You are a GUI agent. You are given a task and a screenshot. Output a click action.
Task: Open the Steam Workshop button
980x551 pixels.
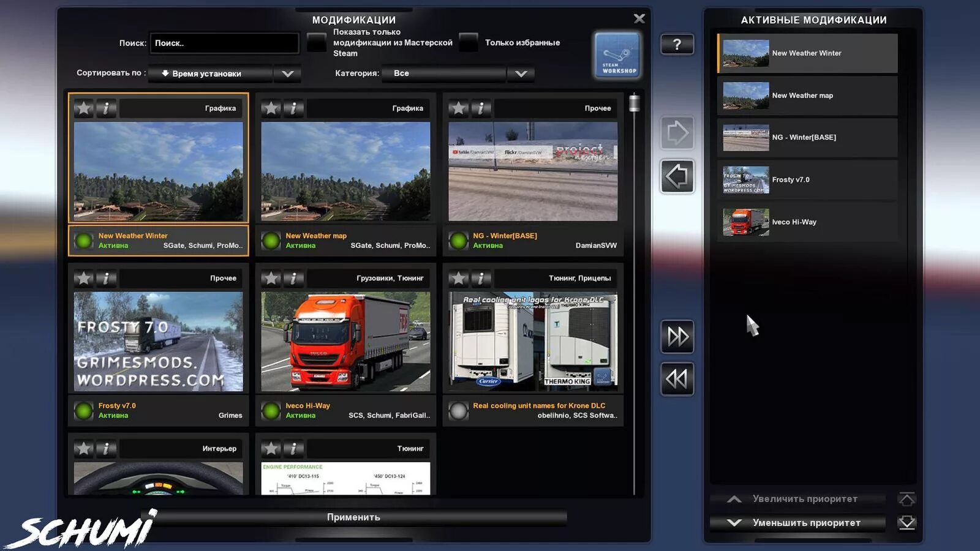pyautogui.click(x=617, y=55)
